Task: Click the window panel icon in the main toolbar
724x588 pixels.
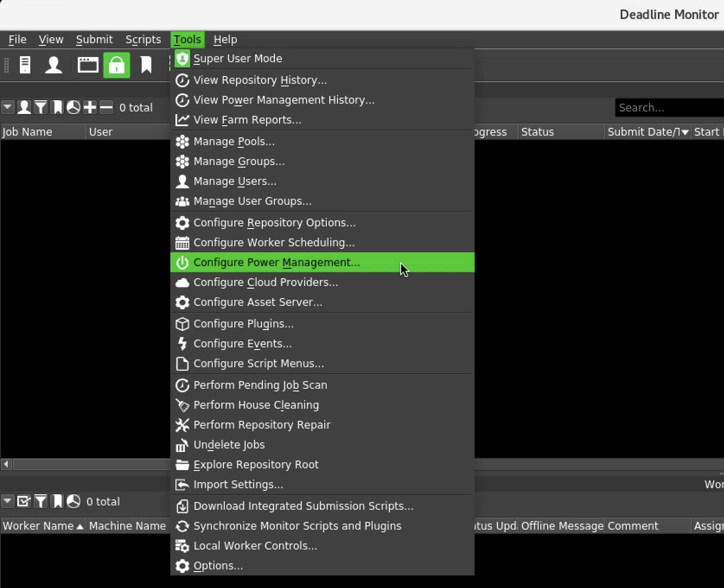Action: pos(88,65)
